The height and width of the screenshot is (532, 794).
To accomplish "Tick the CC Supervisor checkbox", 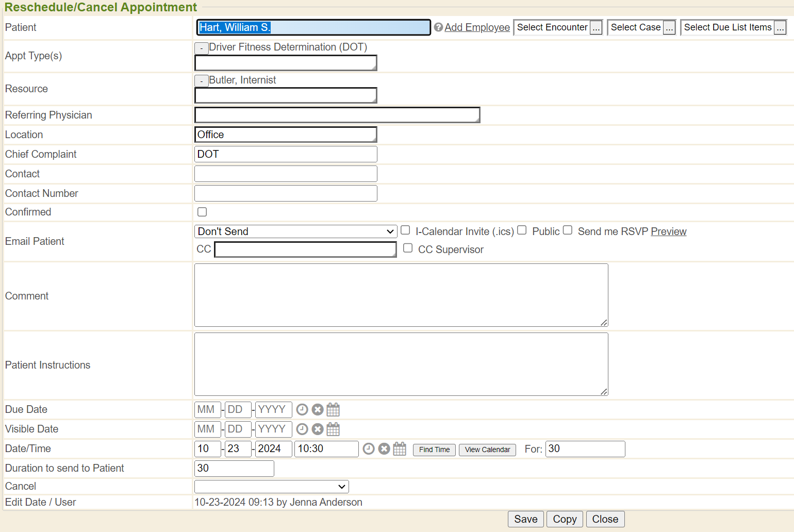I will (408, 248).
